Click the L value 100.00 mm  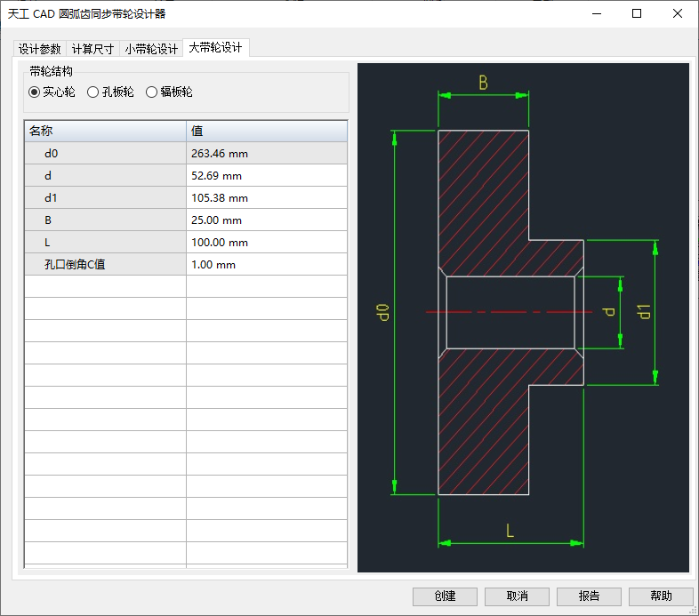click(x=266, y=243)
